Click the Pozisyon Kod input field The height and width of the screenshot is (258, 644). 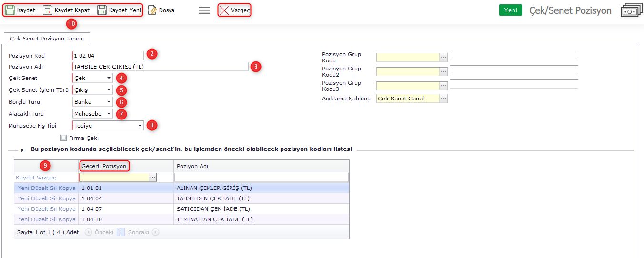click(x=108, y=56)
